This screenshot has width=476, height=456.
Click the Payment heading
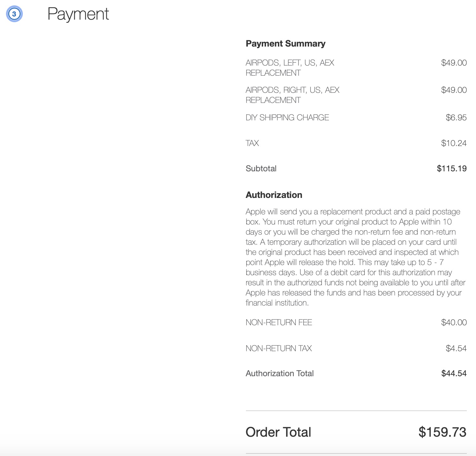78,14
